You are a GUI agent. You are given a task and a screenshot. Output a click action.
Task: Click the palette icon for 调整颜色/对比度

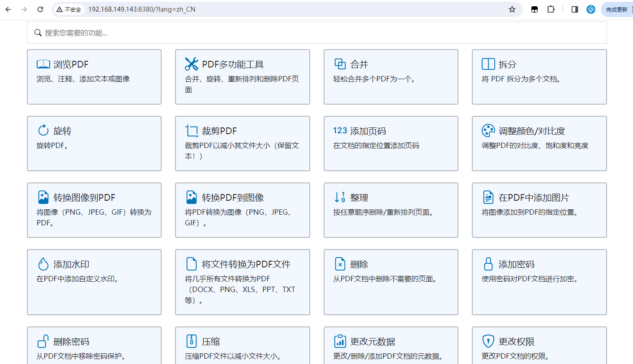pos(488,131)
